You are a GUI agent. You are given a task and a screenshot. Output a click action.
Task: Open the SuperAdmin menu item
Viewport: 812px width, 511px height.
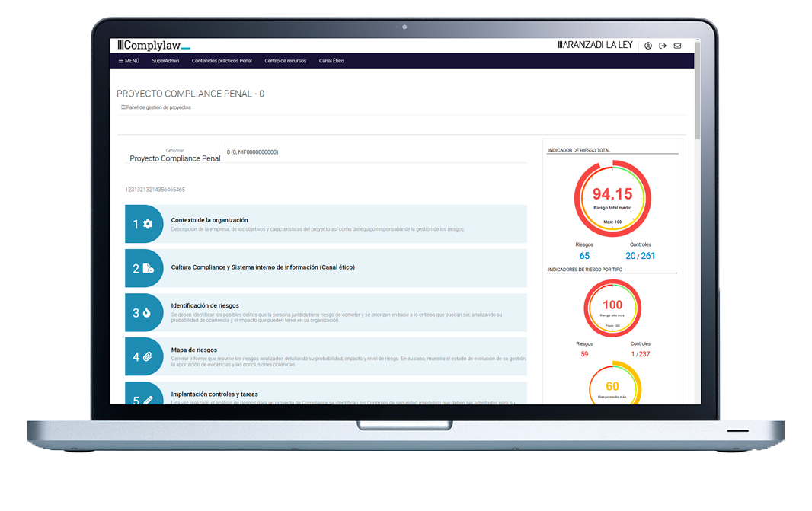point(165,61)
